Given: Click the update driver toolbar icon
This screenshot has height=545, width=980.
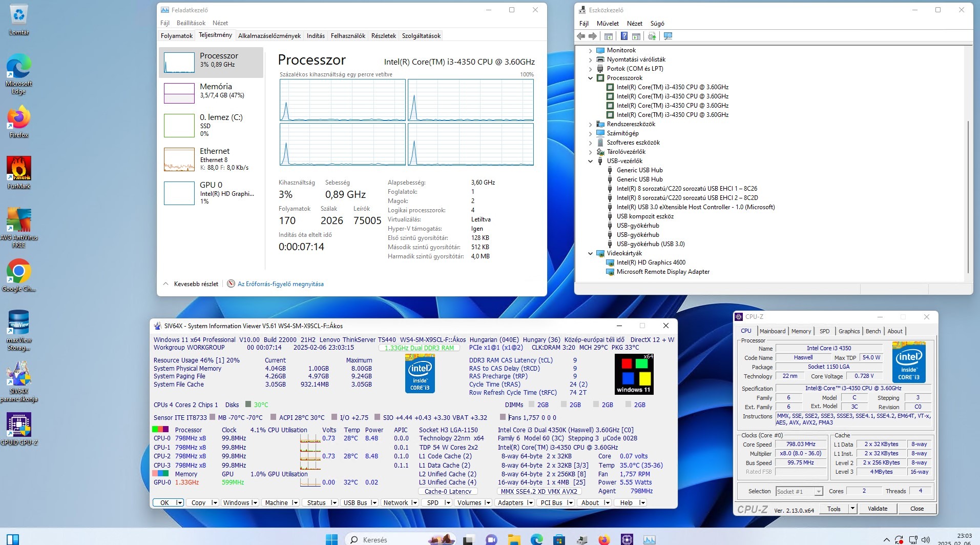Looking at the screenshot, I should [x=652, y=36].
